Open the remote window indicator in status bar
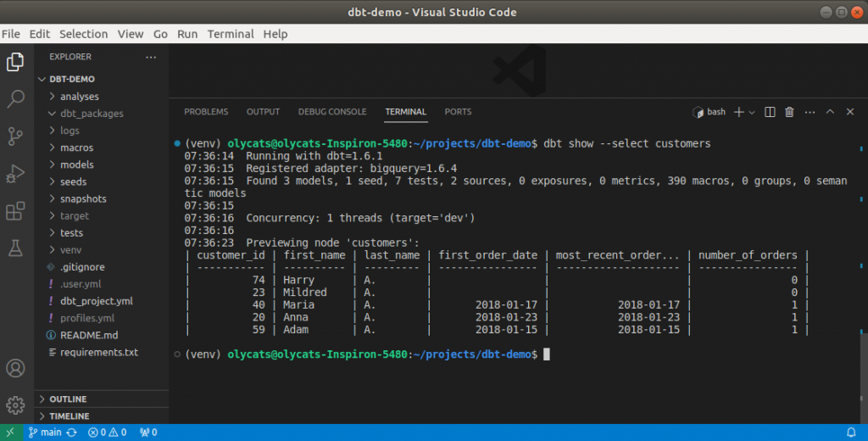 point(11,433)
